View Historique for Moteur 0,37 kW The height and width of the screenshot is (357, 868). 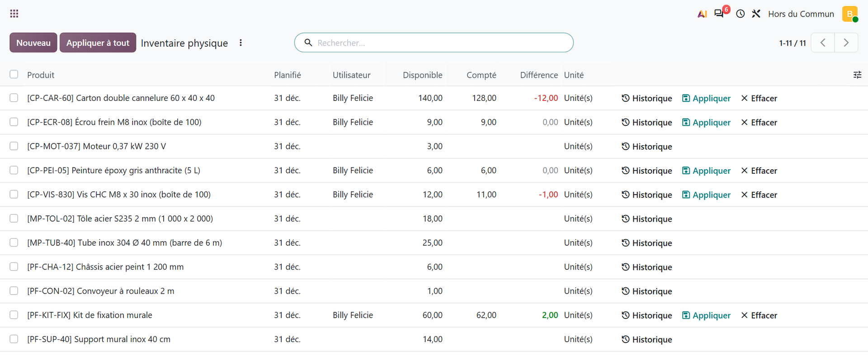point(647,147)
